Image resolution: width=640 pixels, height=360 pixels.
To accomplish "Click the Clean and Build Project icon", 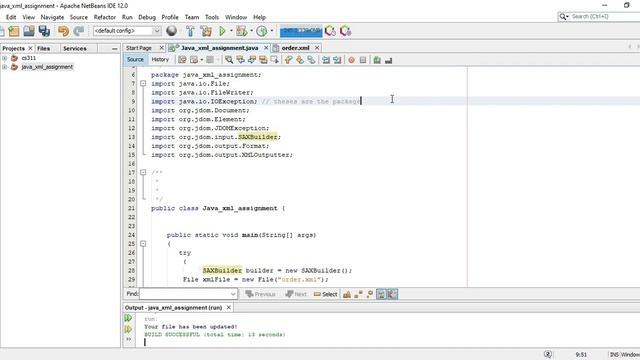I will [x=206, y=31].
